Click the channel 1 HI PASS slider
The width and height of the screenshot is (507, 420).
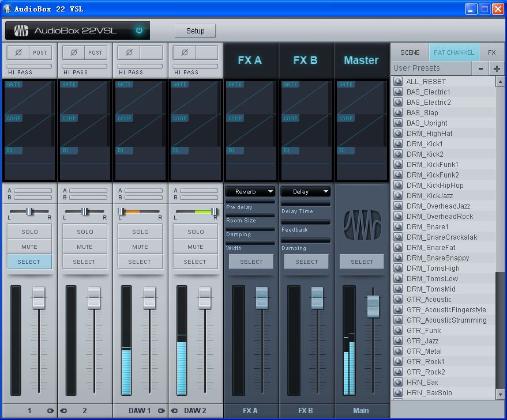pos(29,66)
